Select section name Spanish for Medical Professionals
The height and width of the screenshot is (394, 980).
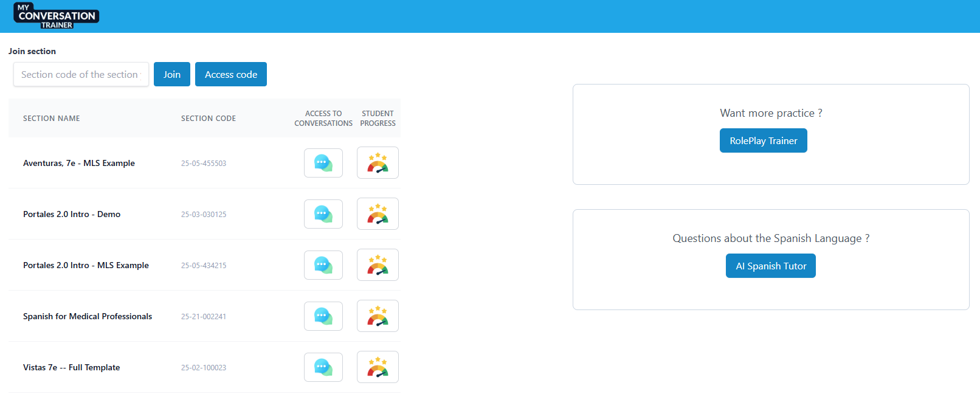tap(88, 316)
